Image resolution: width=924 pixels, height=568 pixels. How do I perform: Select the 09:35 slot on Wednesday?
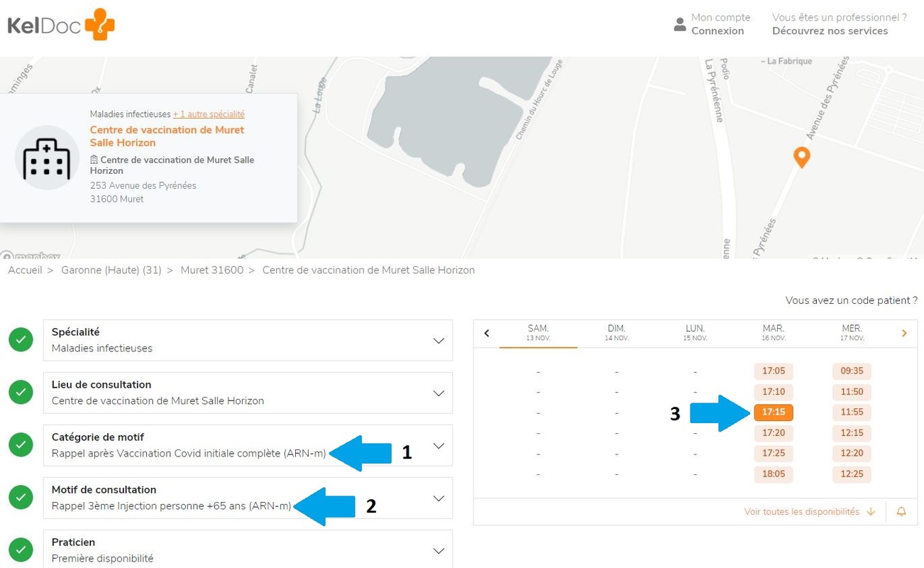(852, 371)
